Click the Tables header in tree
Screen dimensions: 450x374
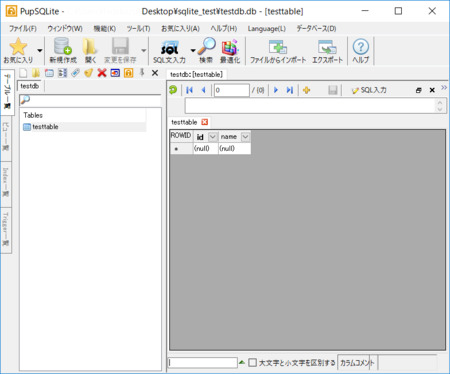pos(33,115)
